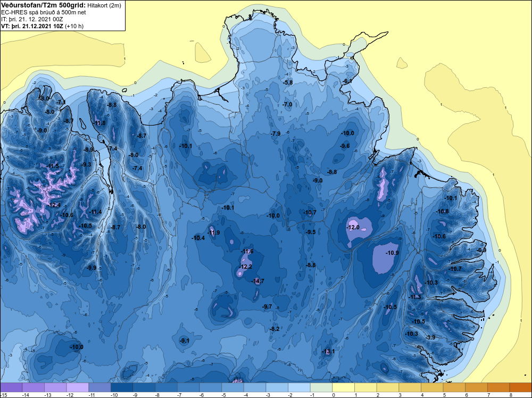Click the -7.9 temperature value

pos(276,134)
